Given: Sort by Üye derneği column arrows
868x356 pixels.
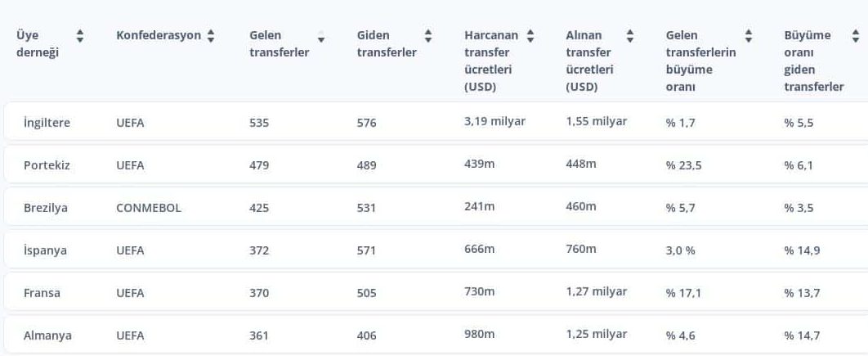Looking at the screenshot, I should 80,36.
